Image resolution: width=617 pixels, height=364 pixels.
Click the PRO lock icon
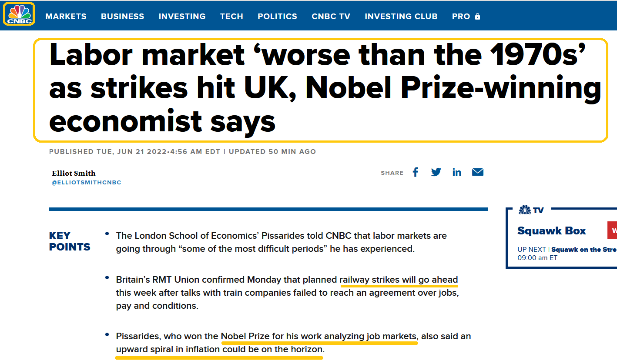coord(478,17)
